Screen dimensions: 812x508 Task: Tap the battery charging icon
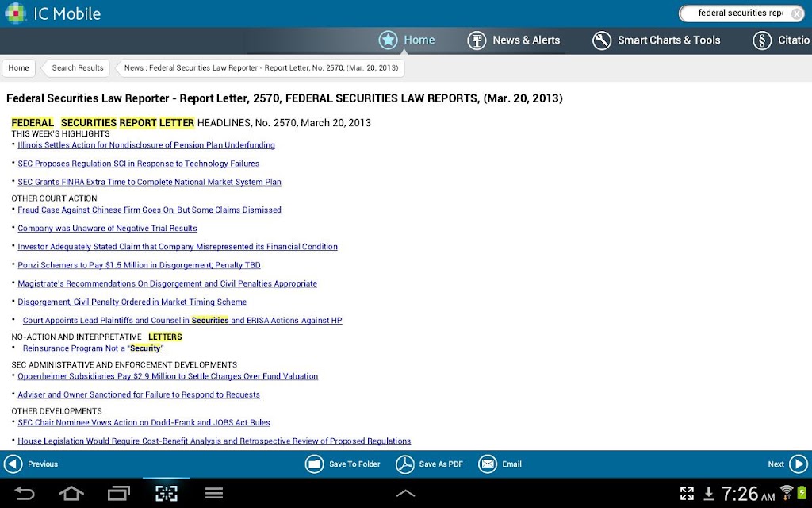pyautogui.click(x=802, y=492)
